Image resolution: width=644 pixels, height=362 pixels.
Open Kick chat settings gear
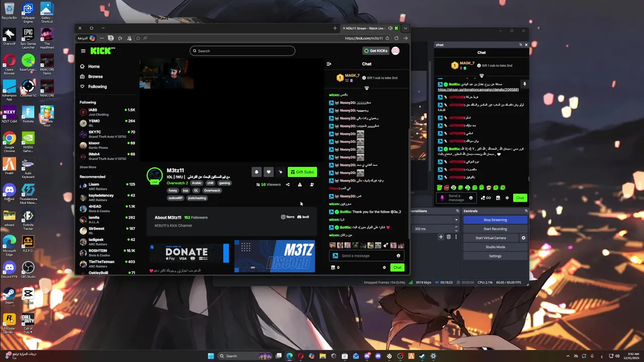tap(384, 267)
